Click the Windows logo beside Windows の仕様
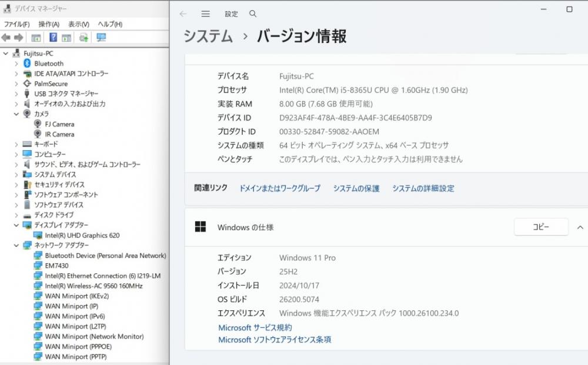This screenshot has width=588, height=365. coord(201,227)
